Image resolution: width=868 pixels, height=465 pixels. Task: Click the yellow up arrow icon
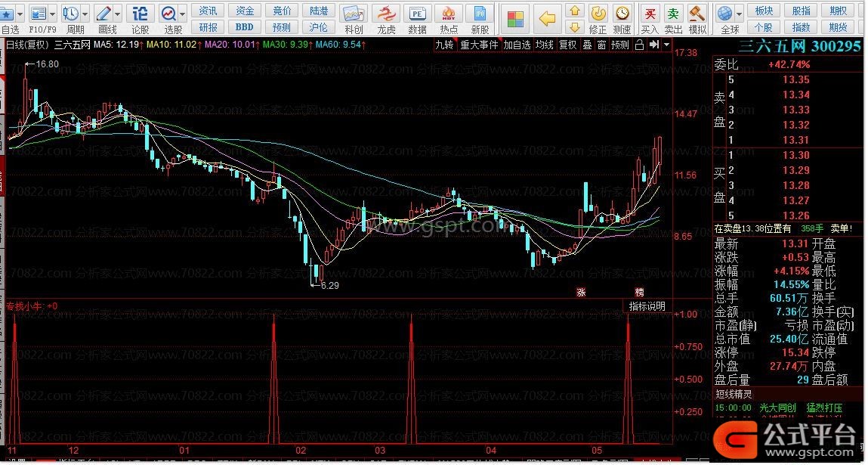[x=575, y=11]
